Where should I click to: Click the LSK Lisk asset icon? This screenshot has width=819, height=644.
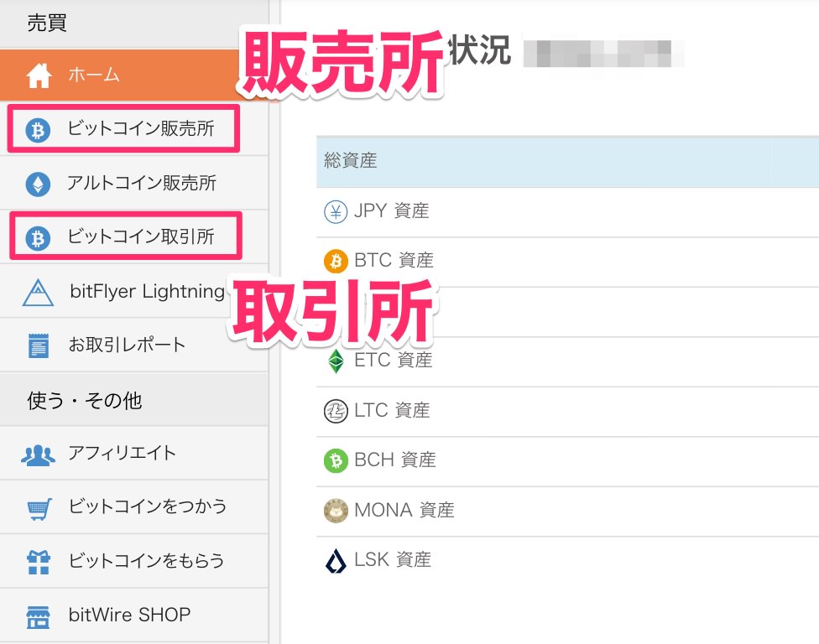tap(336, 560)
